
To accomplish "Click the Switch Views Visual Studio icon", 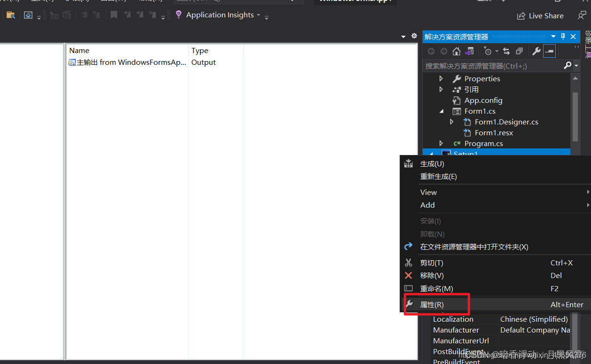I will pyautogui.click(x=469, y=51).
